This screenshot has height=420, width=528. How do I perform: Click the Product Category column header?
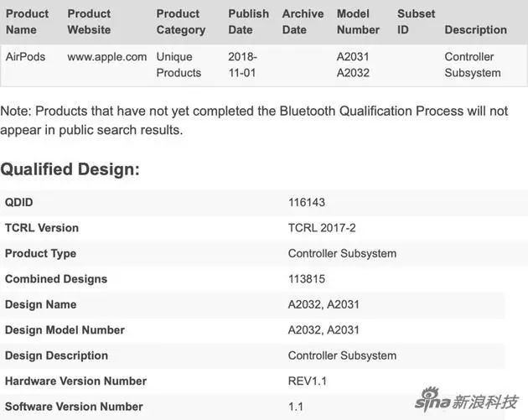180,22
